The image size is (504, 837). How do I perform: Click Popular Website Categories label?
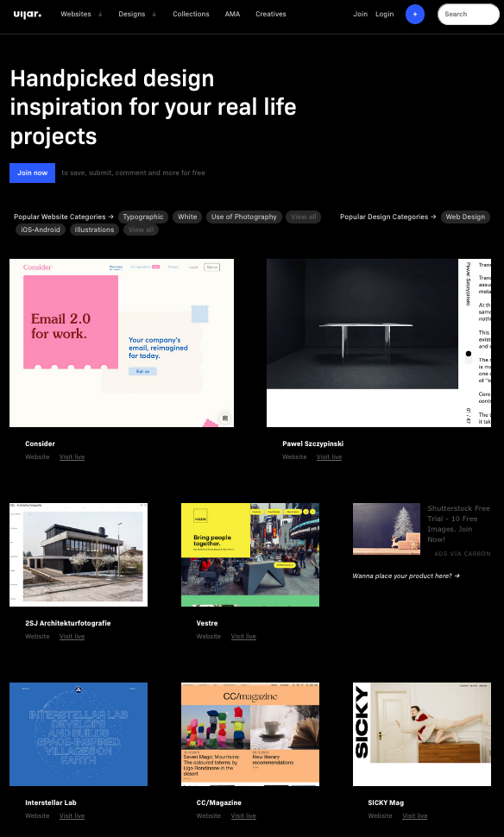point(64,217)
